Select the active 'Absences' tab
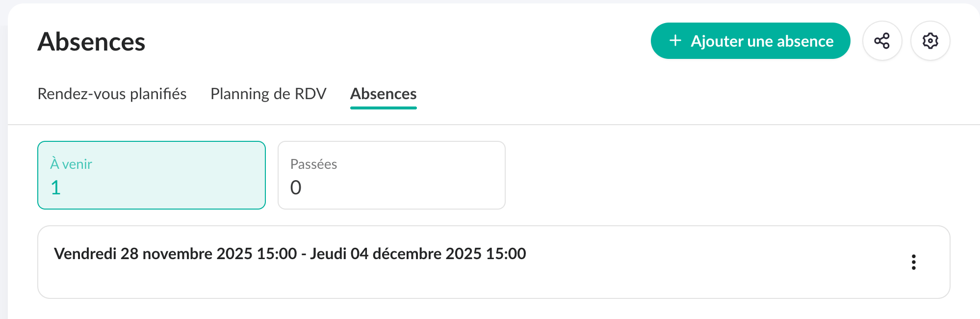Image resolution: width=980 pixels, height=319 pixels. tap(383, 94)
